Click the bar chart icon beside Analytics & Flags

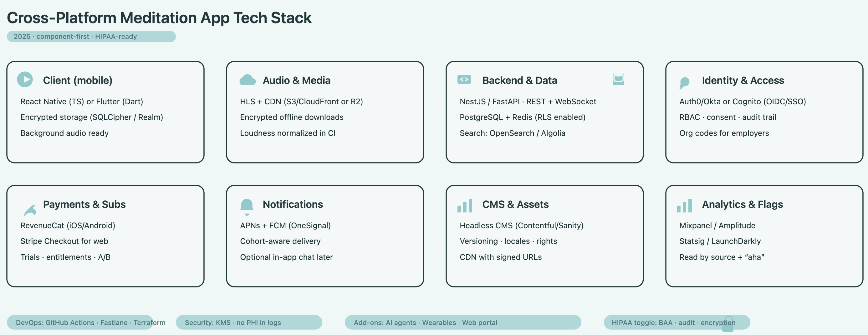[x=684, y=205]
